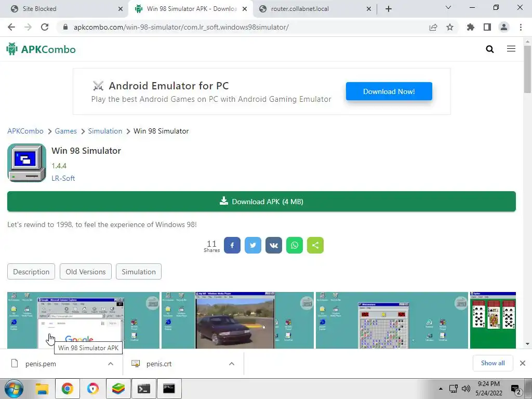Open the volume control in tray
The height and width of the screenshot is (399, 532).
tap(466, 389)
